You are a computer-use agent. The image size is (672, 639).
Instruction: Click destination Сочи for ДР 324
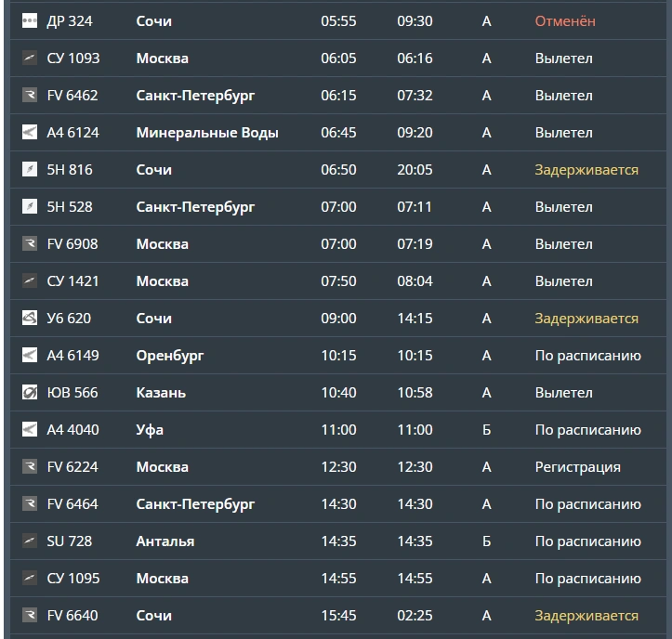[x=154, y=21]
